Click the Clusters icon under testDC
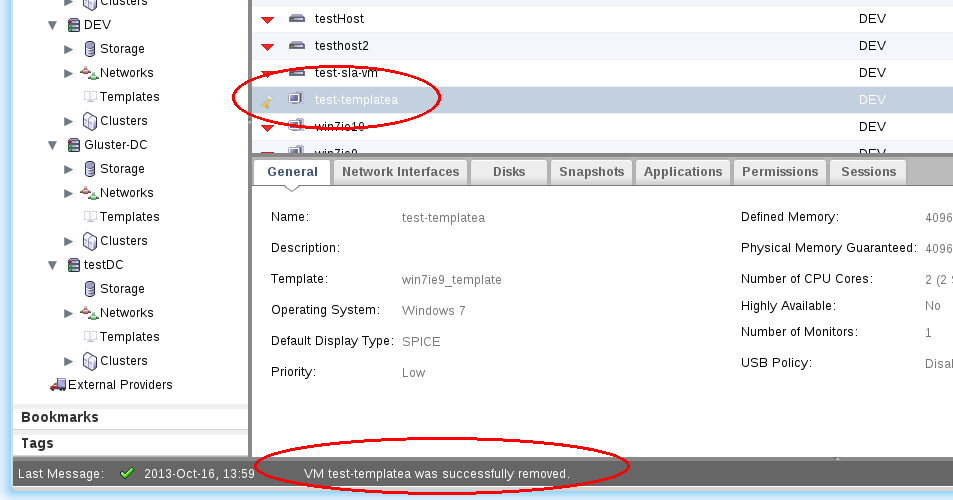The image size is (953, 500). (90, 361)
